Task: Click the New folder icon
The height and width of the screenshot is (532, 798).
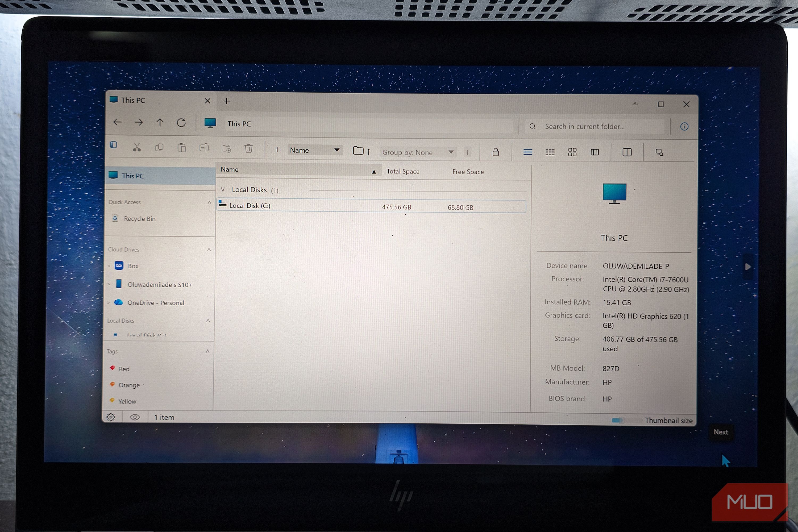Action: point(226,149)
